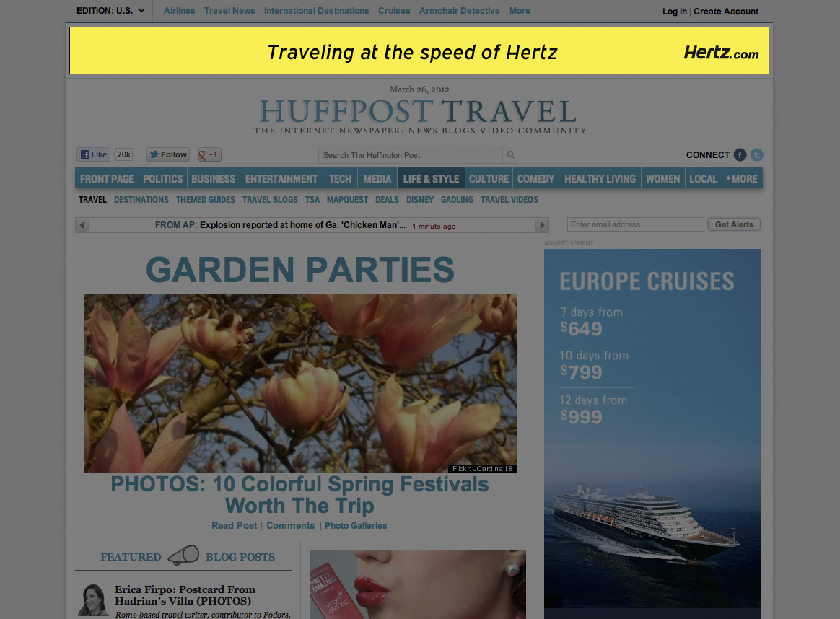
Task: Open DEALS in the subnav
Action: click(x=388, y=200)
